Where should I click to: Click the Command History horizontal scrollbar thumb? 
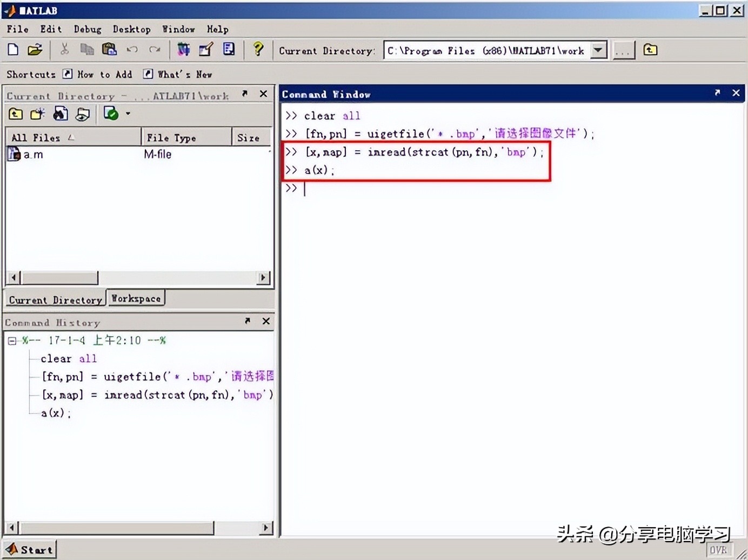117,528
